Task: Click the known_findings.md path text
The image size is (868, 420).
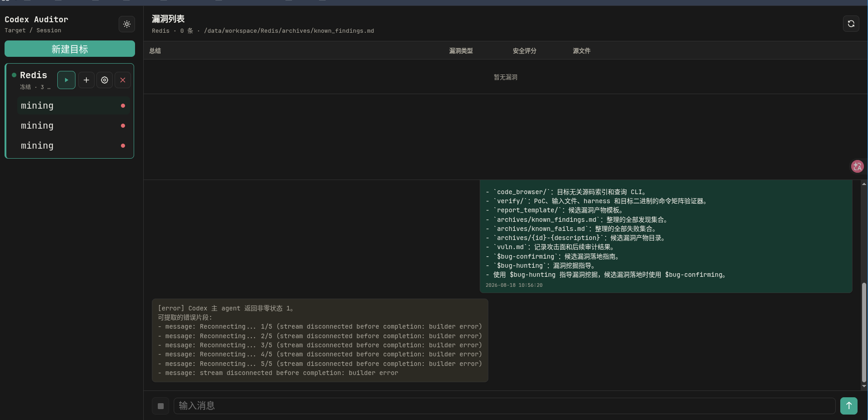Action: 289,31
